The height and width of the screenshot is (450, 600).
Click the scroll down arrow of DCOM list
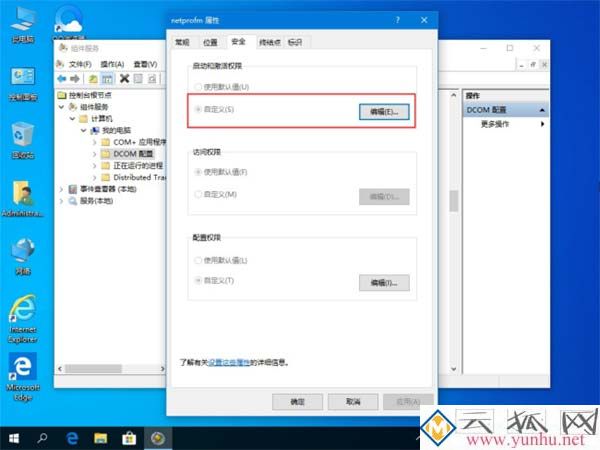click(453, 369)
